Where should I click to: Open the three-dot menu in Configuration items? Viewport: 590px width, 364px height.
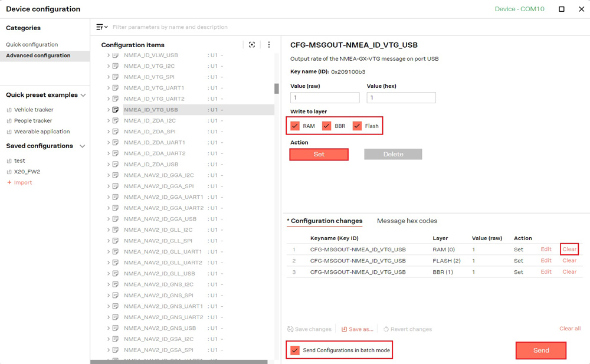269,45
